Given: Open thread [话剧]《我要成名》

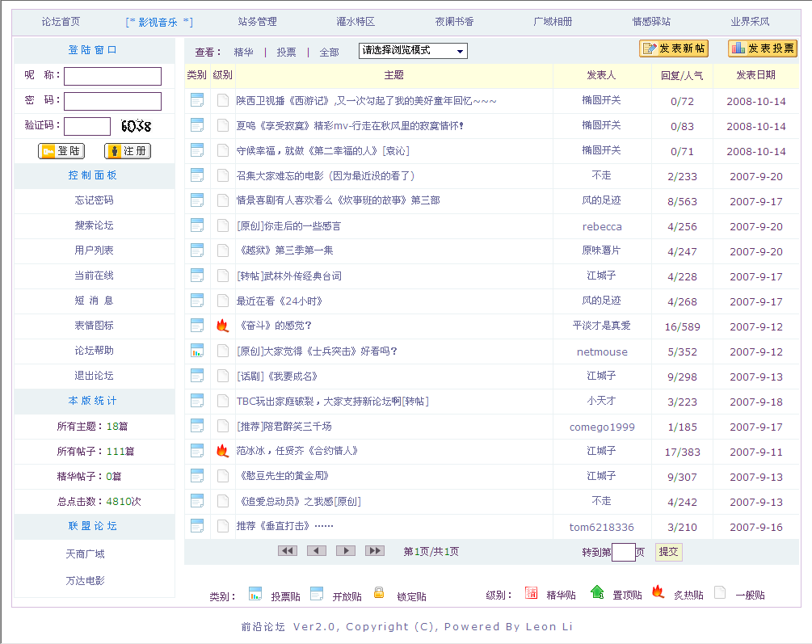Looking at the screenshot, I should 277,377.
